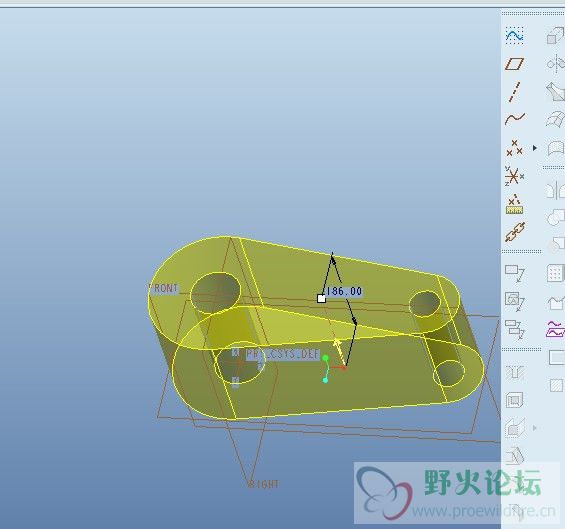Select the Pattern tool grid icon
Image resolution: width=565 pixels, height=529 pixels.
click(556, 274)
